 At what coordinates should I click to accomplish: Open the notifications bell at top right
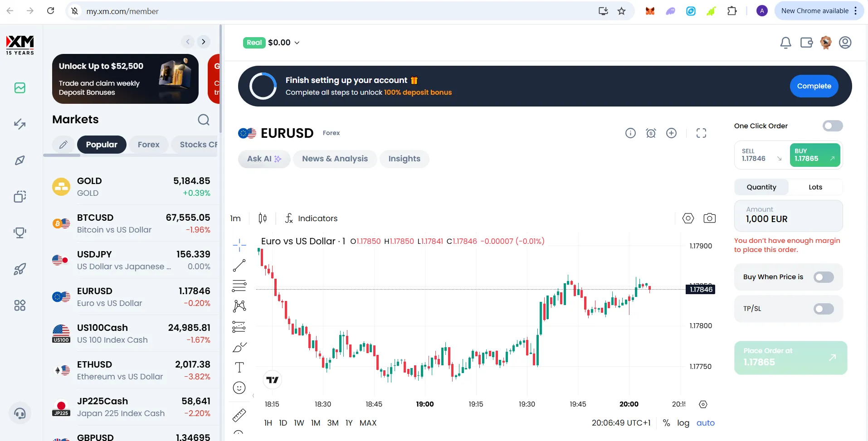(786, 42)
